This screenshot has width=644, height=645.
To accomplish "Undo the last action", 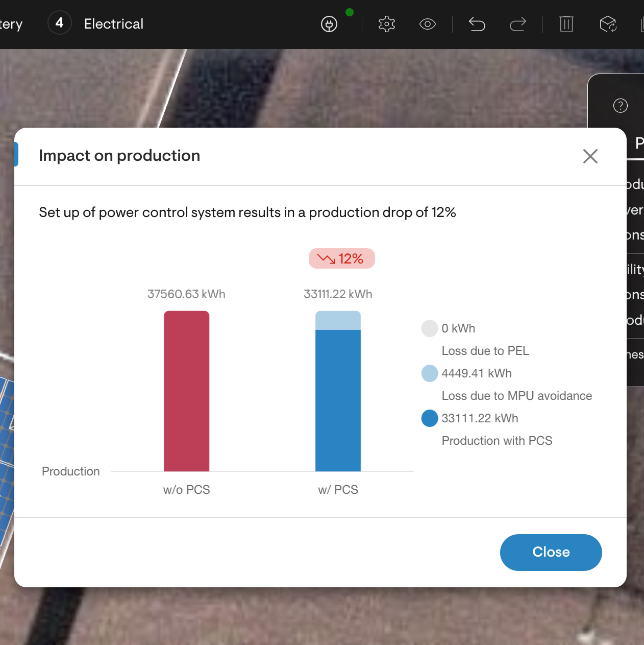I will [x=477, y=24].
